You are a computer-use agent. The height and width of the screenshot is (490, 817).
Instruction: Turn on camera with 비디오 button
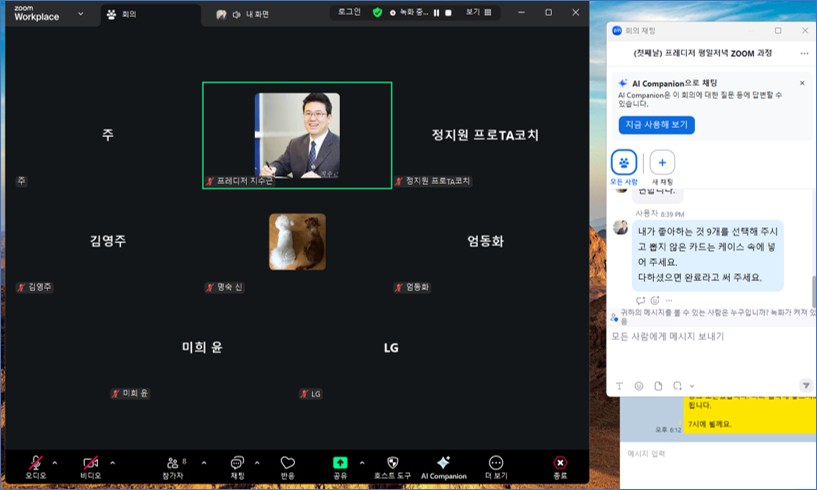pos(91,463)
